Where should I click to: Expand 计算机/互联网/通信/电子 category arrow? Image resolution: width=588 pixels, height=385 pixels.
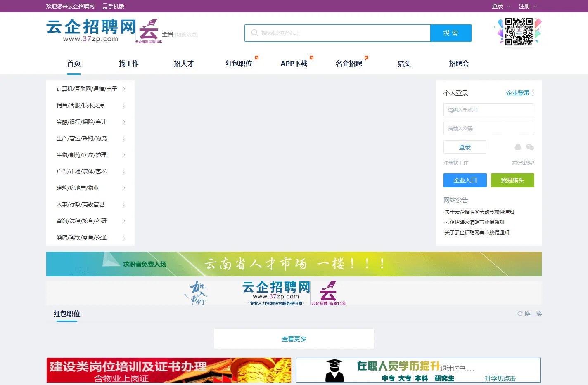(124, 89)
